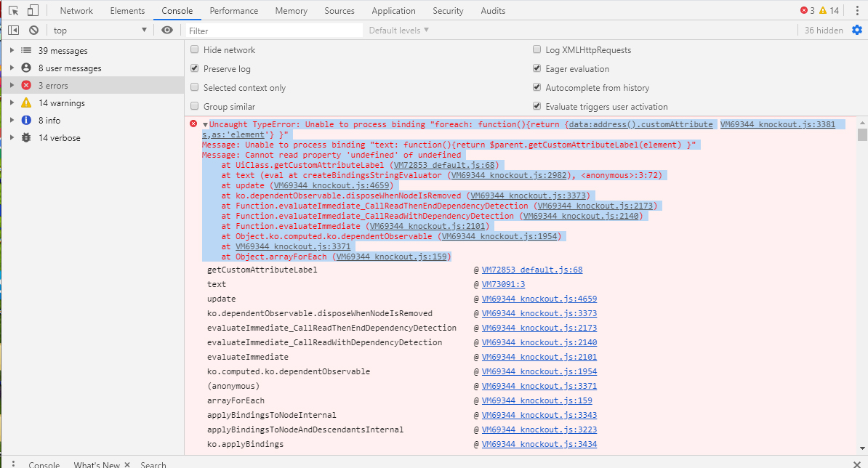Screen dimensions: 868x468
Task: Click the inspect element picker icon
Action: pos(13,11)
